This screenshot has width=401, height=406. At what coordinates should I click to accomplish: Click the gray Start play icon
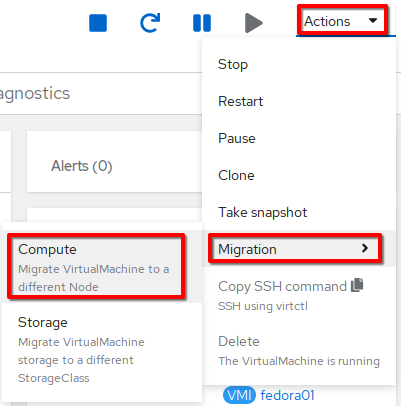(x=254, y=23)
